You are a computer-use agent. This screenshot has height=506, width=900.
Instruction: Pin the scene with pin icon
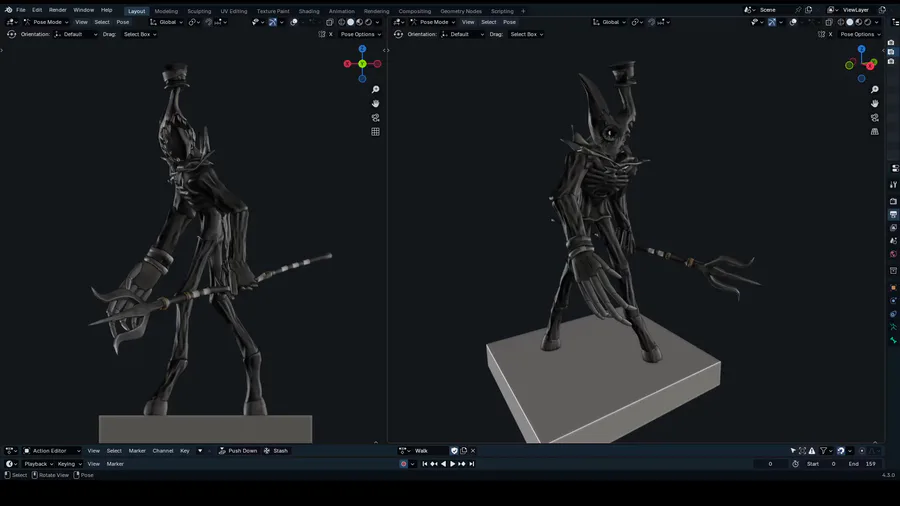point(798,10)
